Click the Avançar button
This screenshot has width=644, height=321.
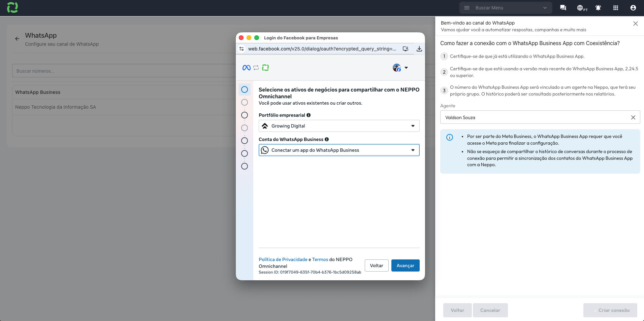pyautogui.click(x=406, y=265)
